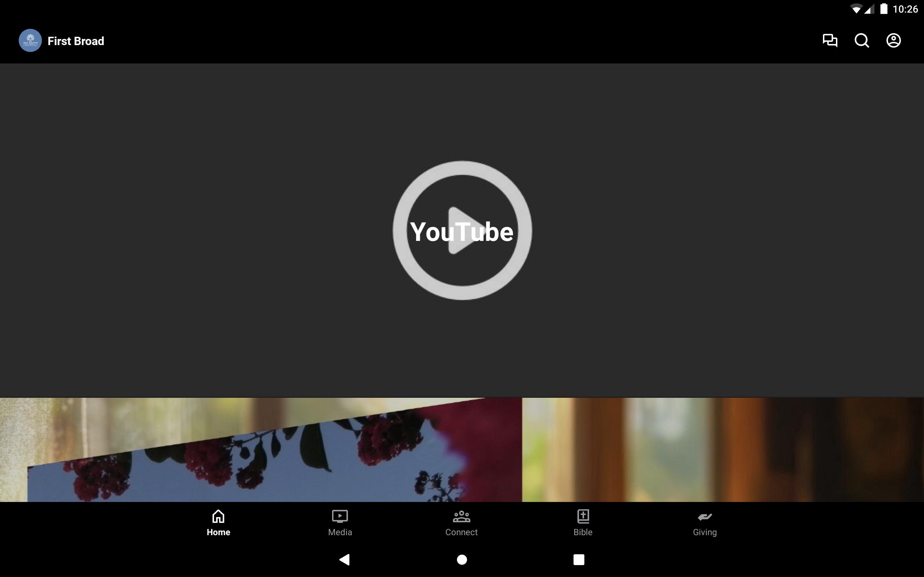Tap the 10:26 clock
924x577 pixels.
905,9
